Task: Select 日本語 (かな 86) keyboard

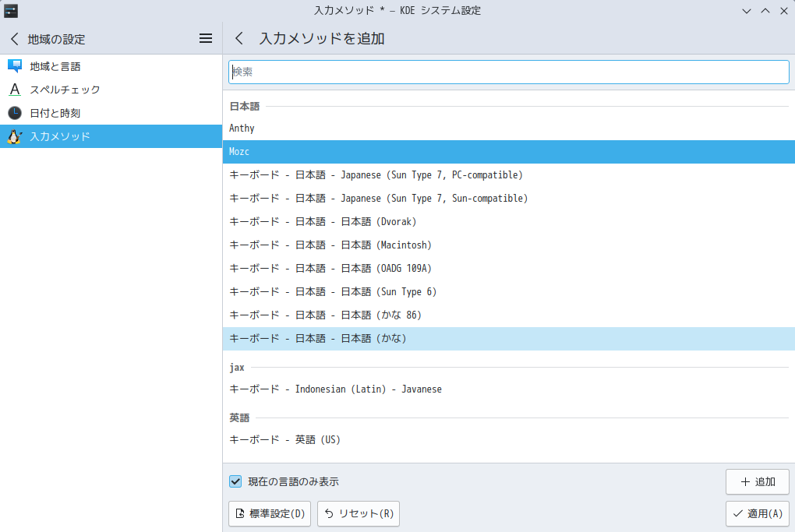Action: [x=508, y=315]
